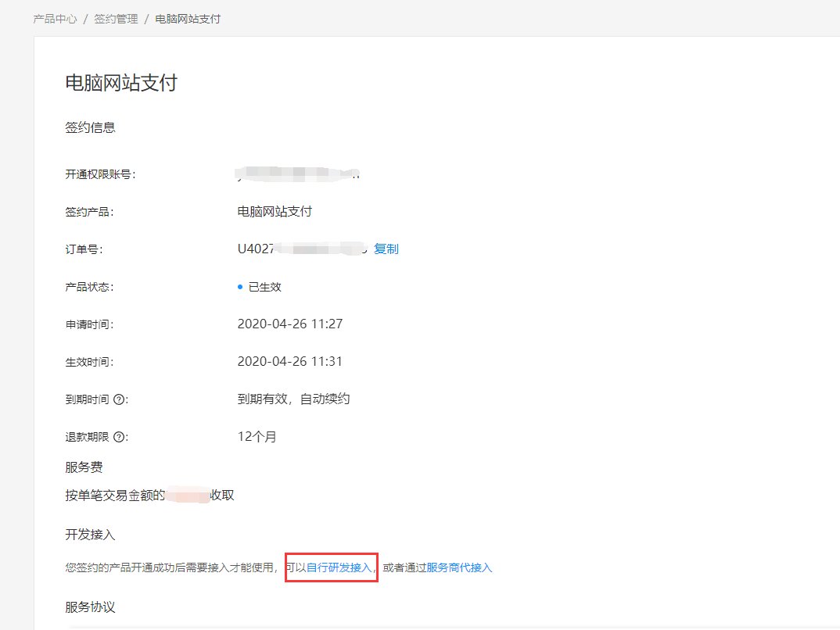Click the 服务协议 section heading
Viewport: 840px width, 630px height.
click(90, 607)
